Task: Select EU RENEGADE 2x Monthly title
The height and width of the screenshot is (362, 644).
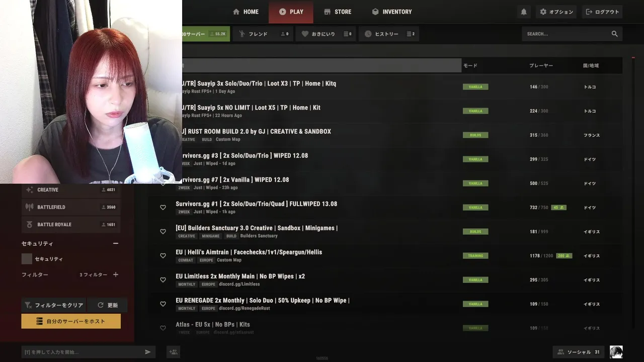Action: pos(263,300)
